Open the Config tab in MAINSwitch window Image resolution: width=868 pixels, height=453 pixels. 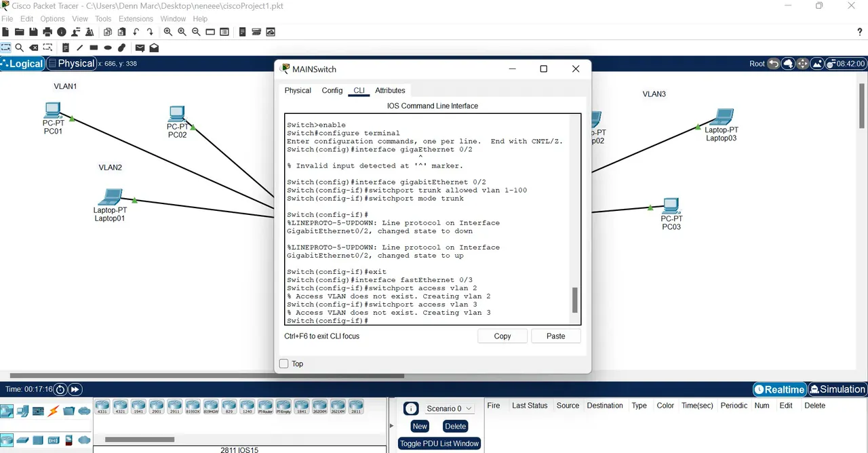coord(332,90)
